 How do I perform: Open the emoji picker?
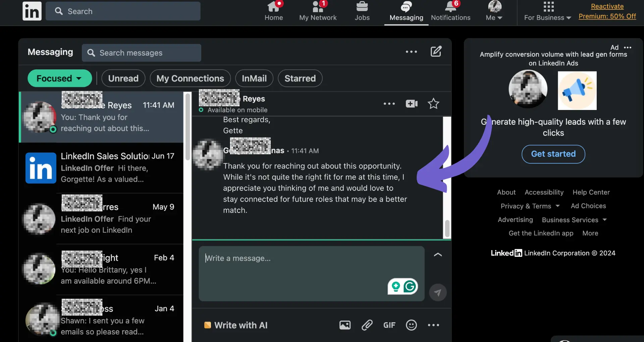[411, 325]
